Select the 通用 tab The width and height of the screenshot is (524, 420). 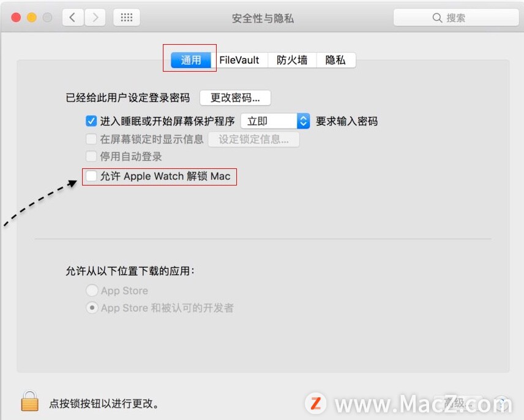point(191,60)
